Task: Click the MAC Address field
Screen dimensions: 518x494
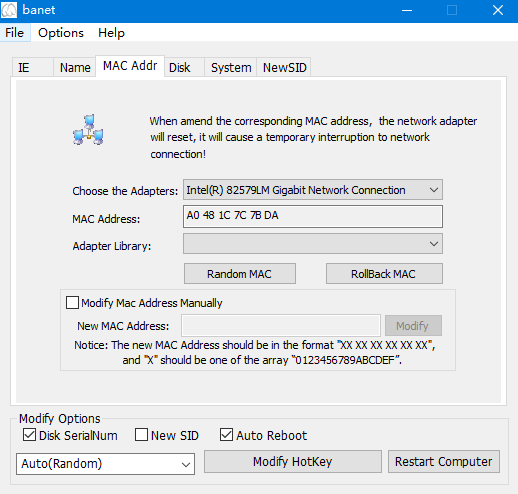Action: [313, 216]
